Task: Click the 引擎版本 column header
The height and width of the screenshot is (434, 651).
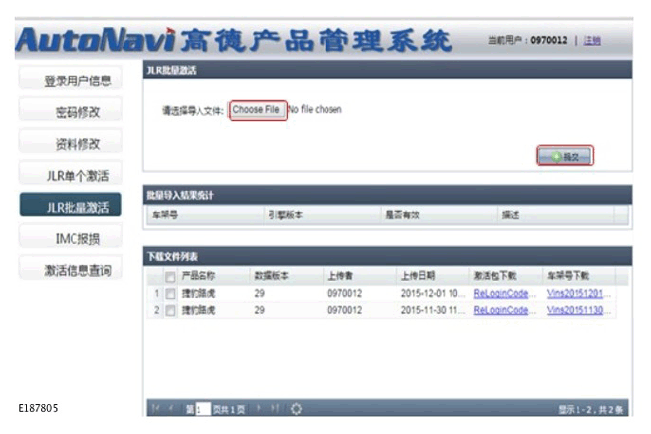Action: click(322, 215)
